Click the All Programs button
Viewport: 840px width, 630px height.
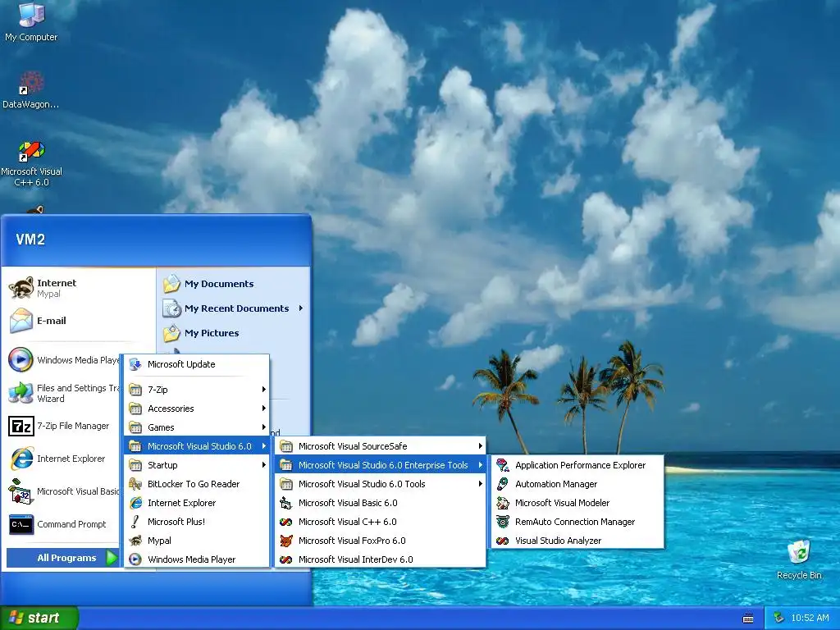pos(62,558)
